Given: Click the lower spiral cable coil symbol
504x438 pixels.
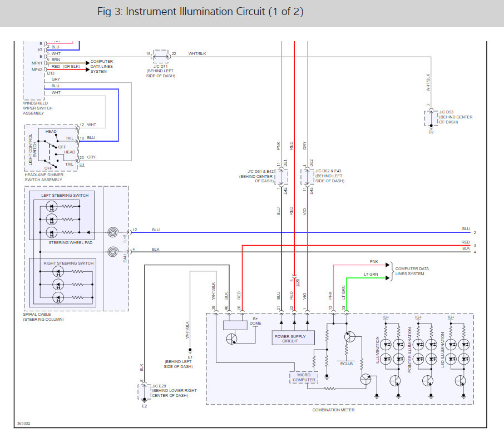Looking at the screenshot, I should [x=113, y=252].
